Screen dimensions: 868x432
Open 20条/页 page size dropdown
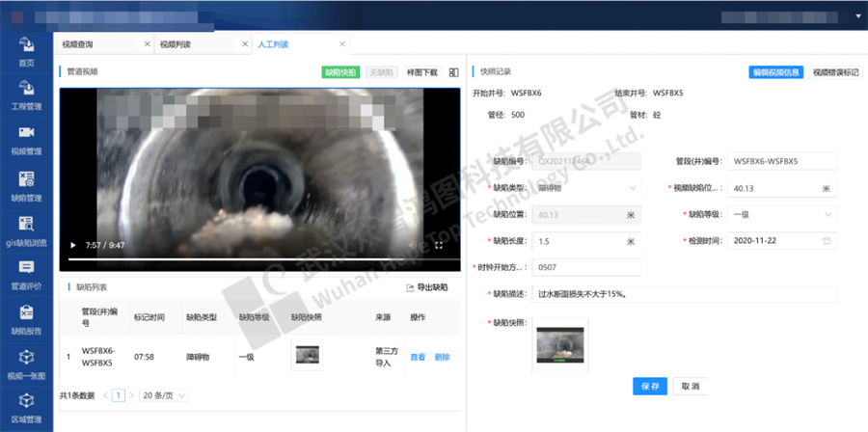point(164,395)
